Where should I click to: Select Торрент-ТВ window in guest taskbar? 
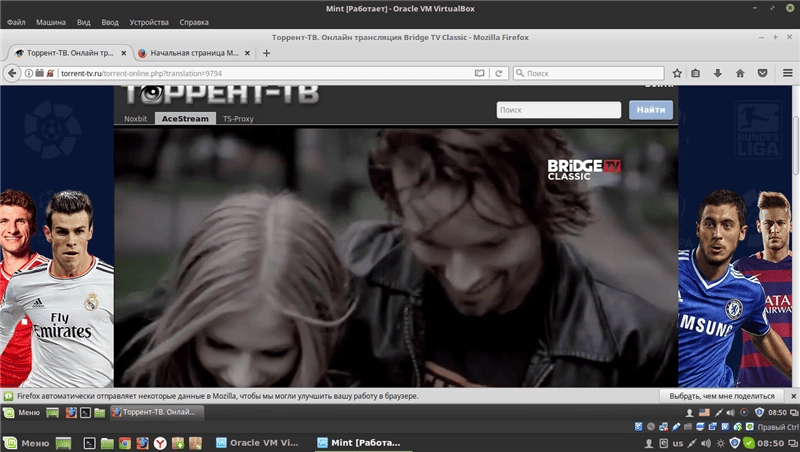point(157,412)
